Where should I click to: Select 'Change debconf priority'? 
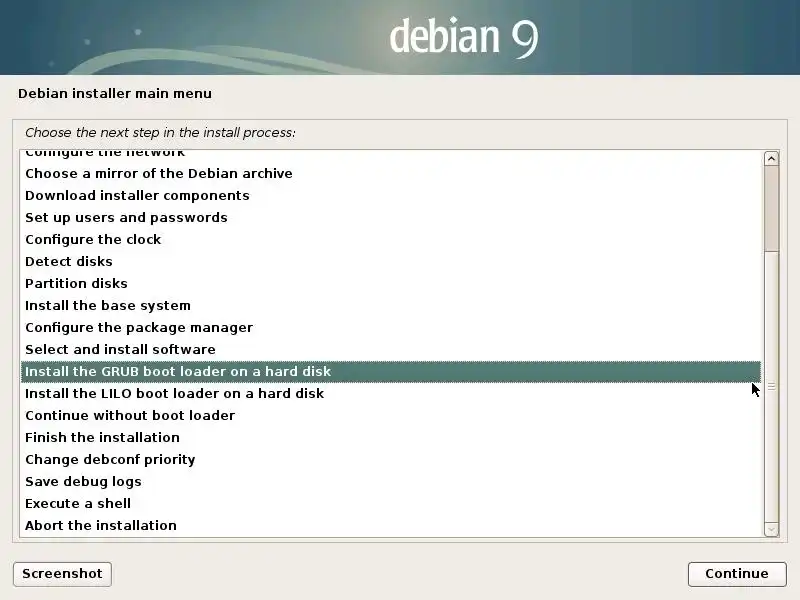pos(391,459)
